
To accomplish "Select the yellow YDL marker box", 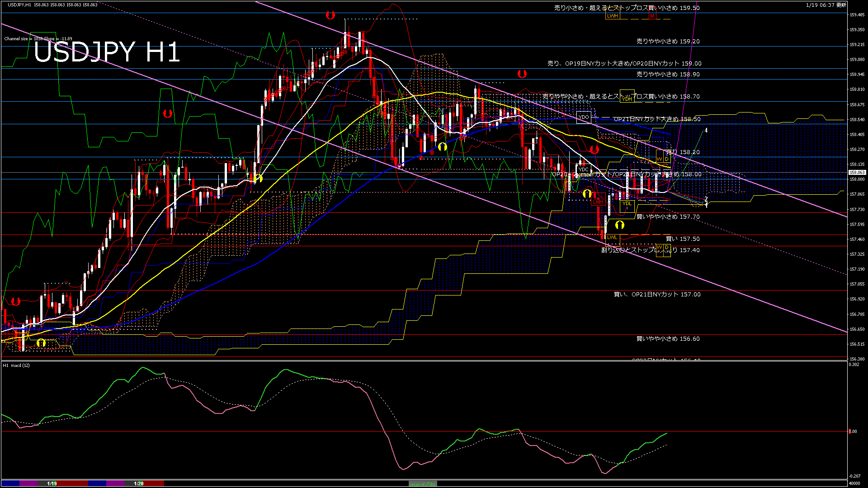I will [627, 204].
